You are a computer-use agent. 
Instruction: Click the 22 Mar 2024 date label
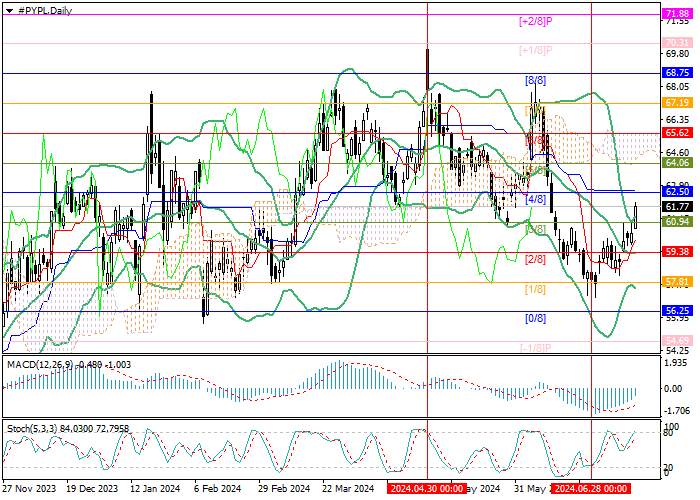coord(348,488)
